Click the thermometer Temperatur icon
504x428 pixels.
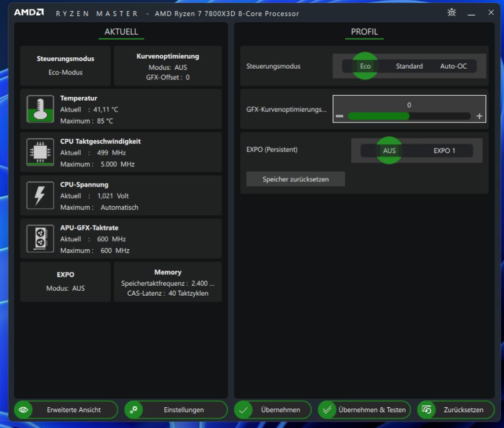tap(40, 109)
